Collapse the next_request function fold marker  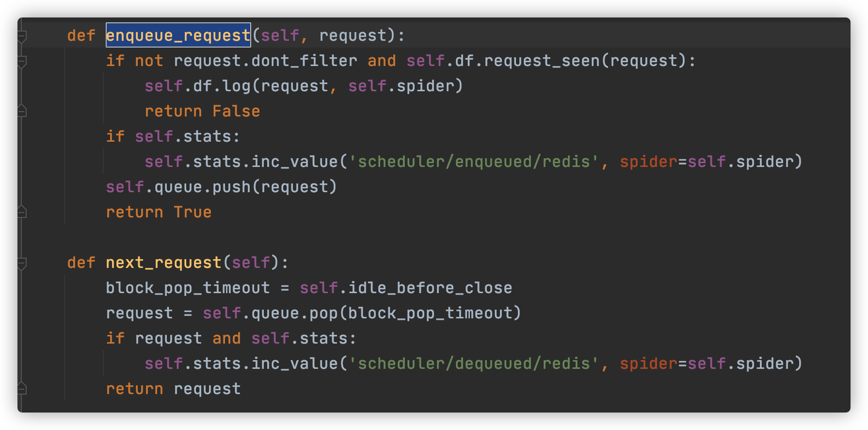(22, 264)
